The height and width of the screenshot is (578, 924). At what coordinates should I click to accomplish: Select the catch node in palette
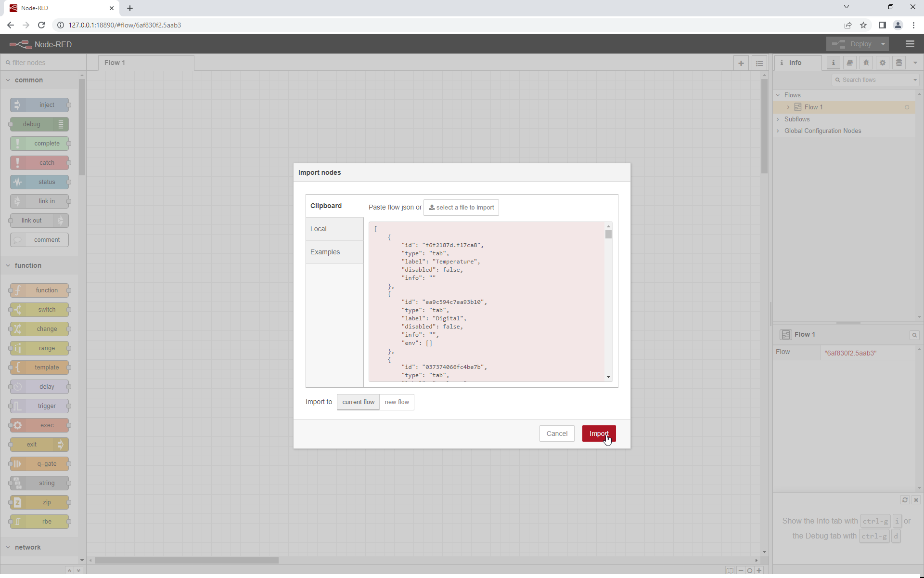(39, 163)
